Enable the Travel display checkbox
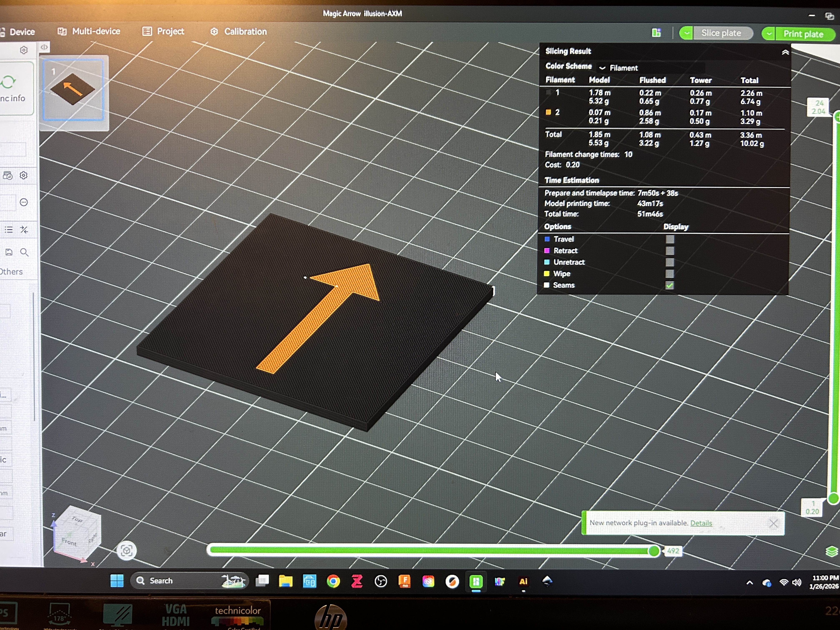The width and height of the screenshot is (840, 630). [x=670, y=239]
